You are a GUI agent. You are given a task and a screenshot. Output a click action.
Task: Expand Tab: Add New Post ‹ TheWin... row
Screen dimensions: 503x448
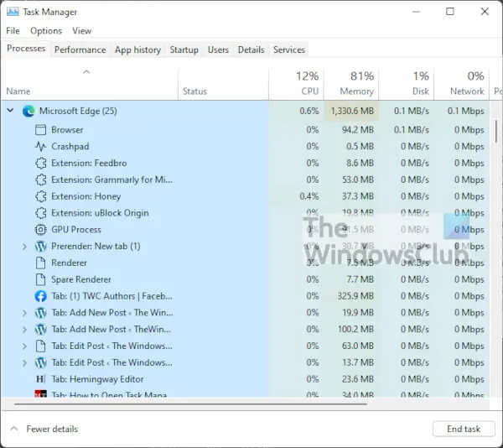[x=24, y=330]
